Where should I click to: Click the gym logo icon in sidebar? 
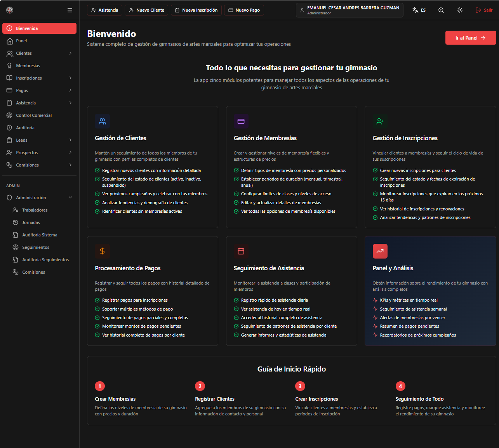click(10, 10)
